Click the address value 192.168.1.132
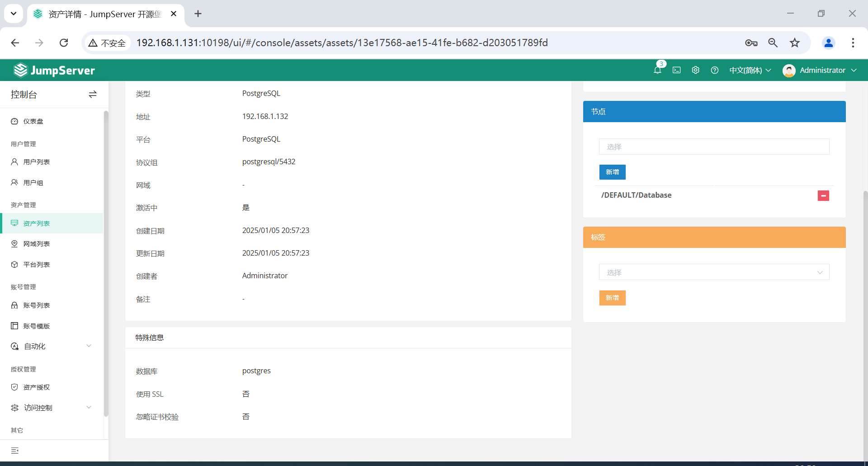Viewport: 868px width, 466px height. click(265, 116)
